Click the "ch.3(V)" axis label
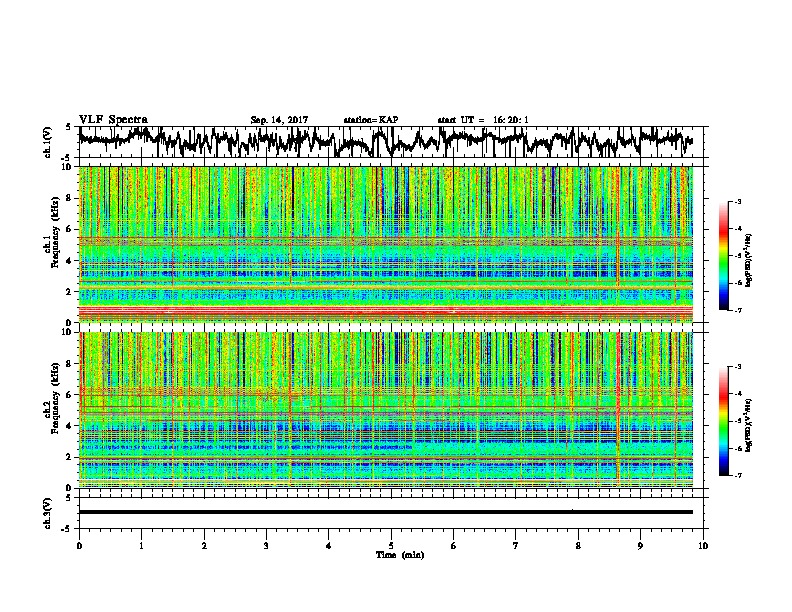The image size is (792, 612). pos(47,513)
